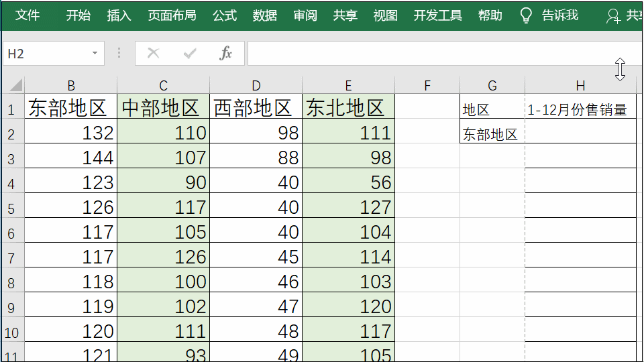The image size is (644, 362).
Task: Open the 审阅 tab
Action: [x=305, y=15]
